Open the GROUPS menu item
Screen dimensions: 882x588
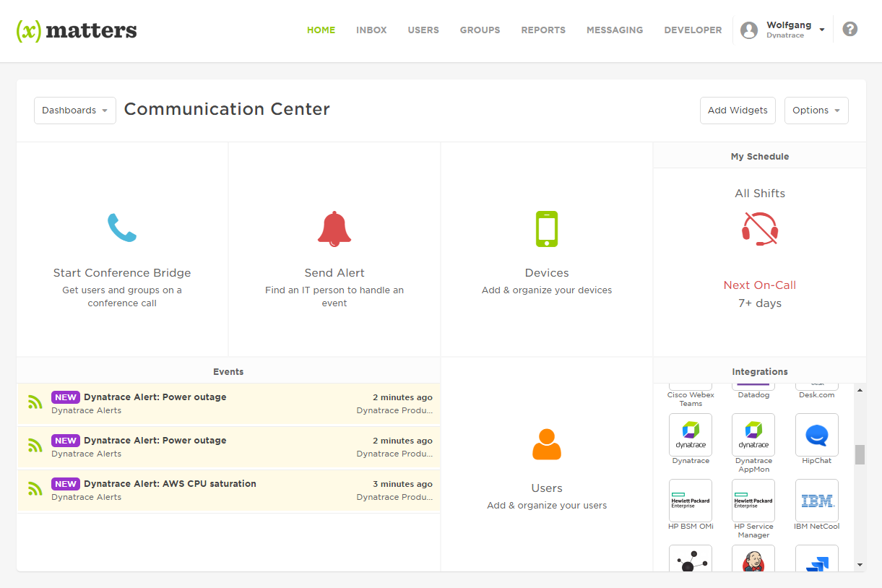(x=480, y=30)
